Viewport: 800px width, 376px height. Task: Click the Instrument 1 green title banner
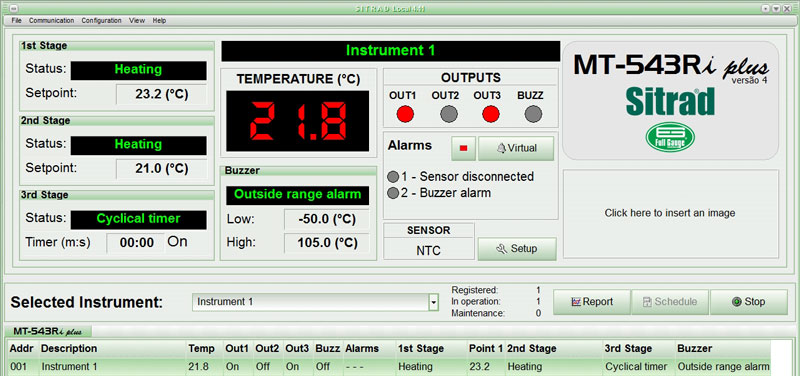tap(390, 51)
